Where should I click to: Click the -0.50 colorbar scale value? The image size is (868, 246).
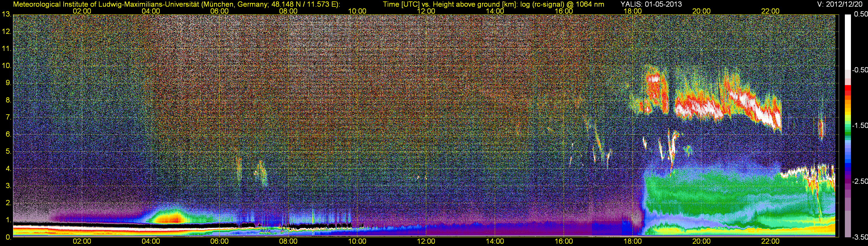(x=860, y=70)
